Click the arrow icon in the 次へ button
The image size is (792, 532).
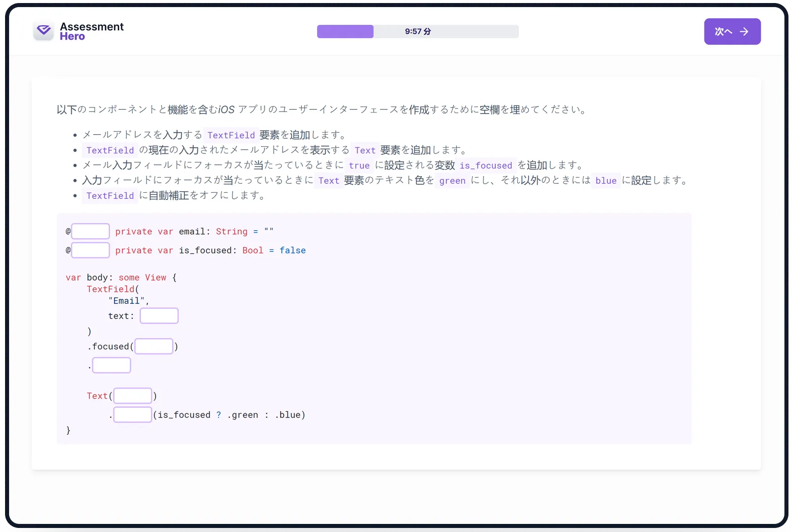coord(744,32)
